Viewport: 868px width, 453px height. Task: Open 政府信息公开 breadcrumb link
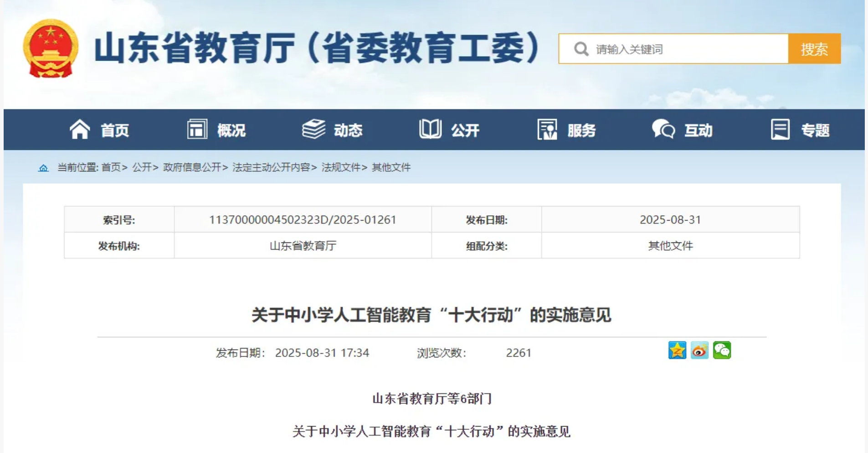pos(192,167)
